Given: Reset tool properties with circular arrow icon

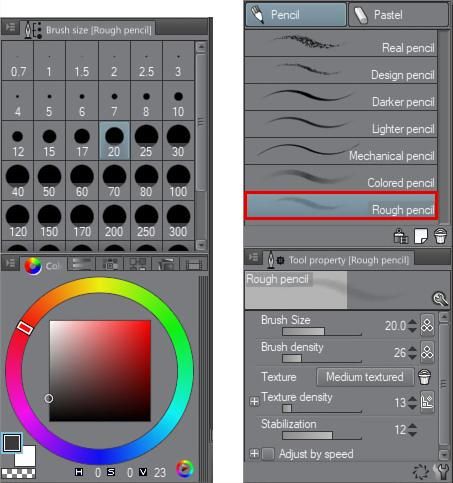Looking at the screenshot, I should (x=421, y=472).
